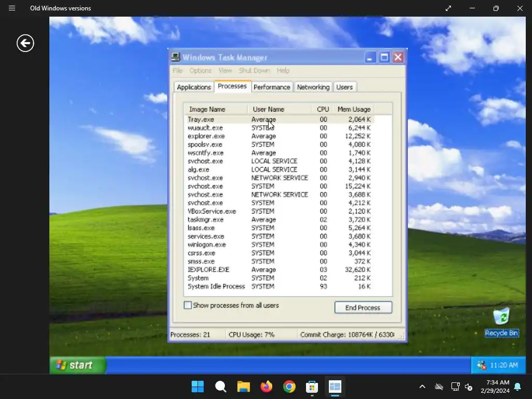Launch Google Chrome from the taskbar

pyautogui.click(x=289, y=387)
